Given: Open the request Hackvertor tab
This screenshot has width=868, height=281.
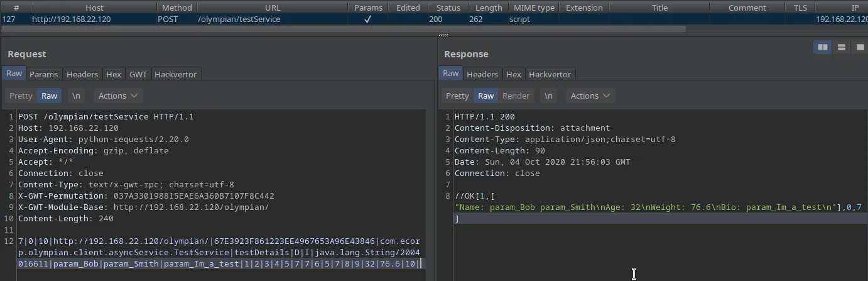Looking at the screenshot, I should [176, 74].
